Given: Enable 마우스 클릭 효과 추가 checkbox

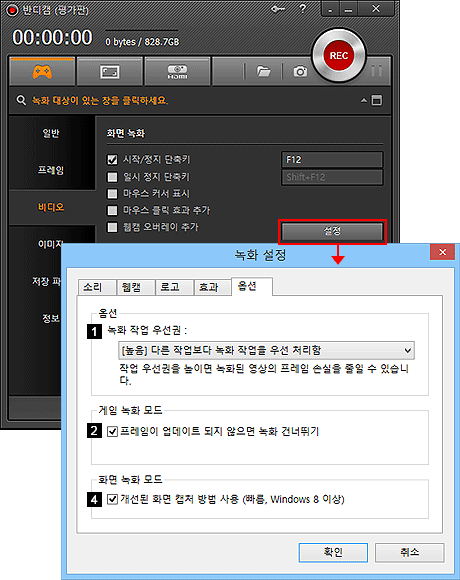Looking at the screenshot, I should pyautogui.click(x=112, y=210).
